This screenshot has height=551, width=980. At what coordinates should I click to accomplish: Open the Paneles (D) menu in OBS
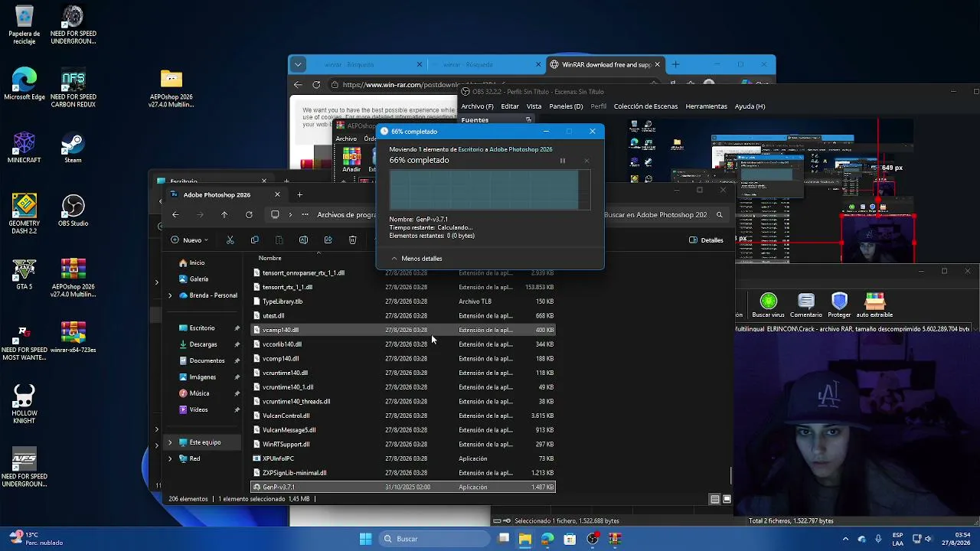566,106
